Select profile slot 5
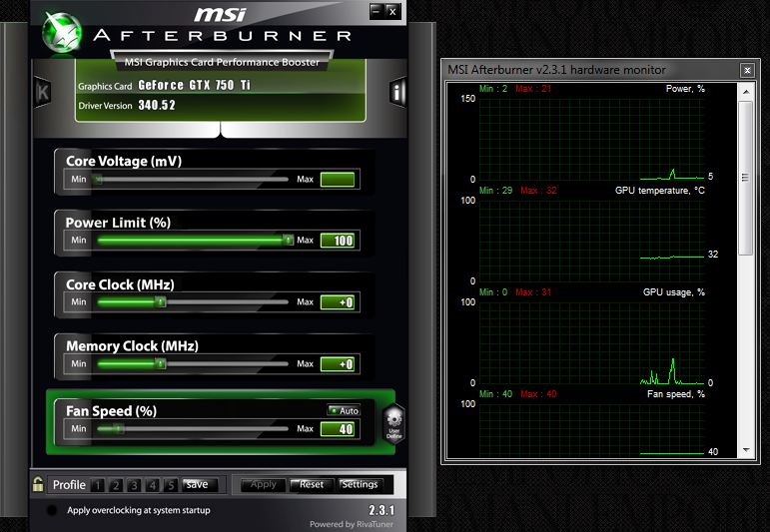The height and width of the screenshot is (532, 770). (x=171, y=485)
